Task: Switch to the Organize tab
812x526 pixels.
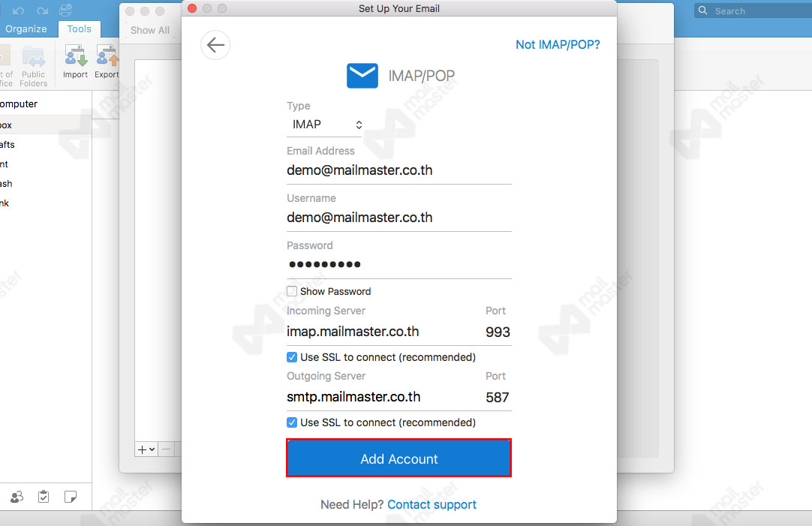Action: 26,29
